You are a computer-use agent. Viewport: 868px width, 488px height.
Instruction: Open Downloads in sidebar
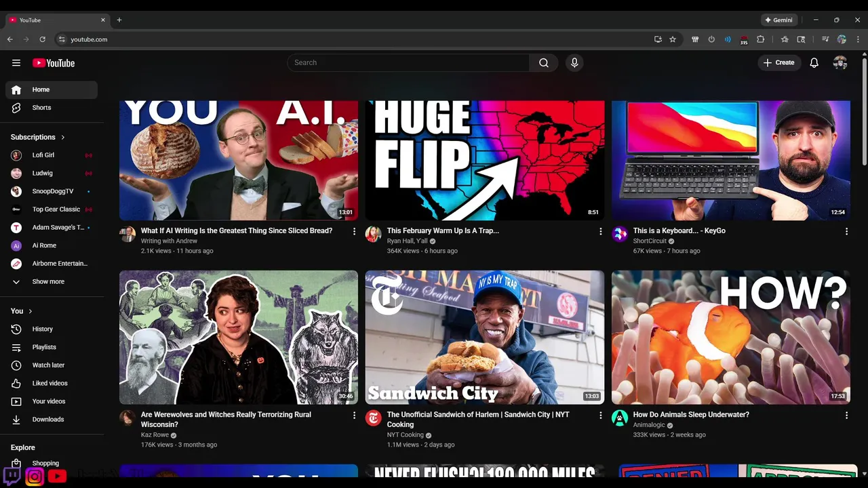(x=52, y=420)
